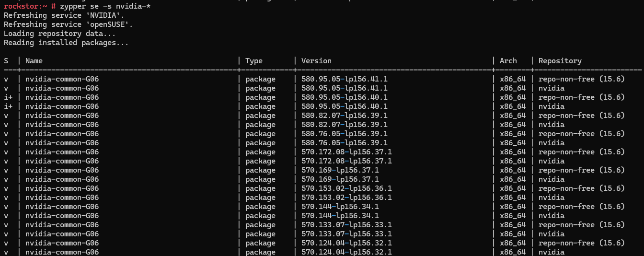The image size is (644, 256).
Task: Click the i+ status of the repo-non-free installed row
Action: pyautogui.click(x=8, y=97)
